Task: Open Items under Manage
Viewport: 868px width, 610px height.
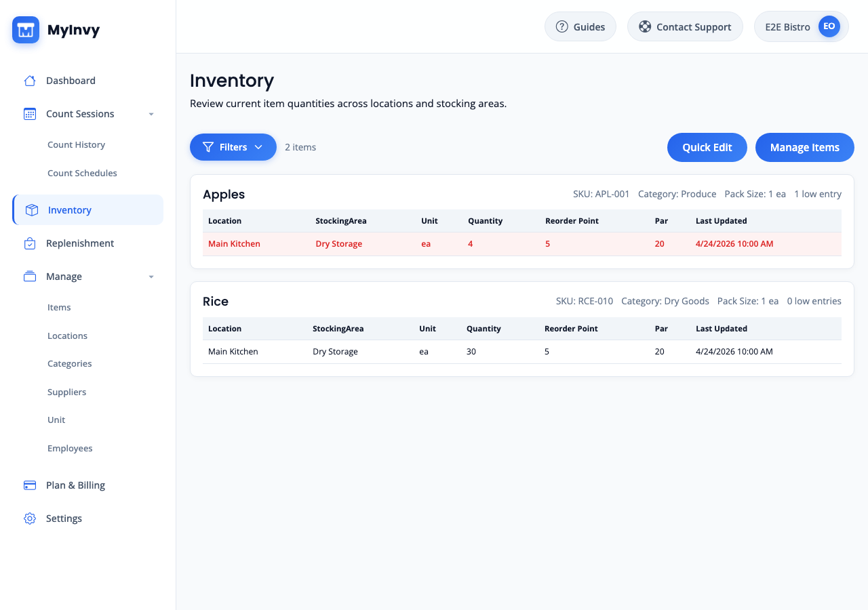Action: pos(59,307)
